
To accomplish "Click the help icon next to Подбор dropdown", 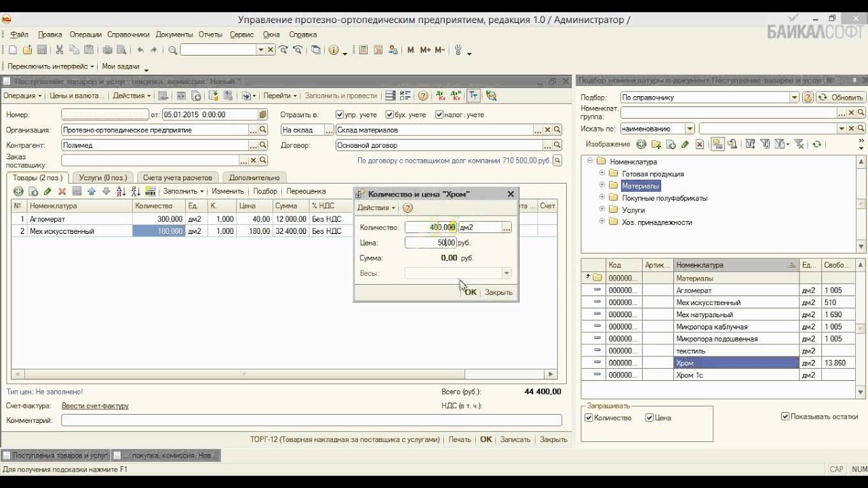I will [808, 98].
